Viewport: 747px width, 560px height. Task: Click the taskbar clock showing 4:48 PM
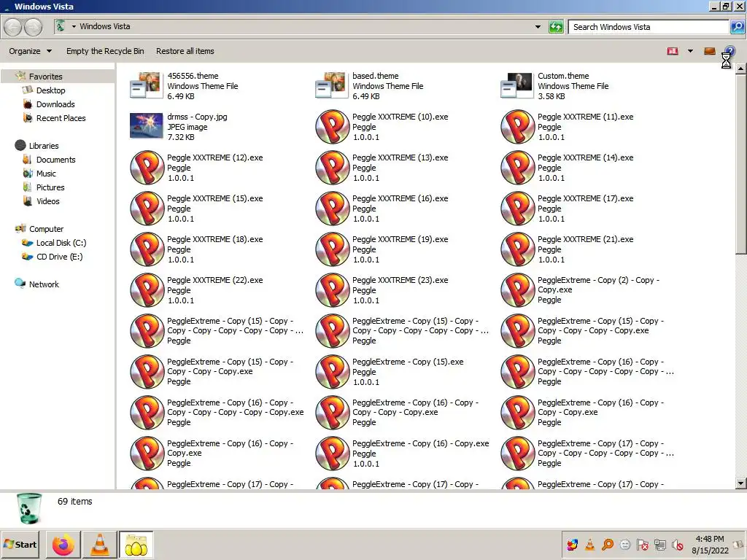709,539
